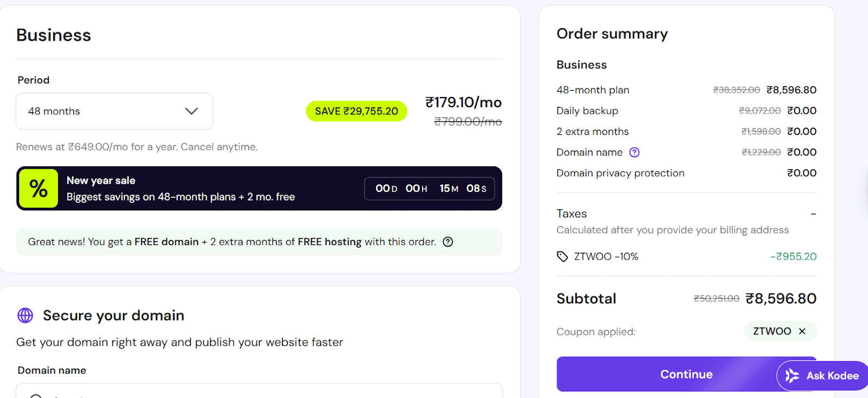The image size is (868, 398).
Task: Remove the ZTWOO coupon using the X icon
Action: click(802, 331)
